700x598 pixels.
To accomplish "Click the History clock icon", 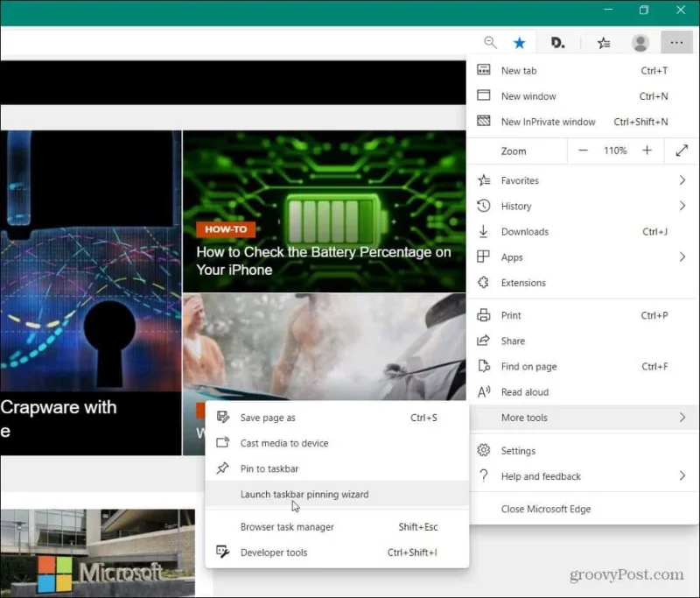I will point(484,206).
